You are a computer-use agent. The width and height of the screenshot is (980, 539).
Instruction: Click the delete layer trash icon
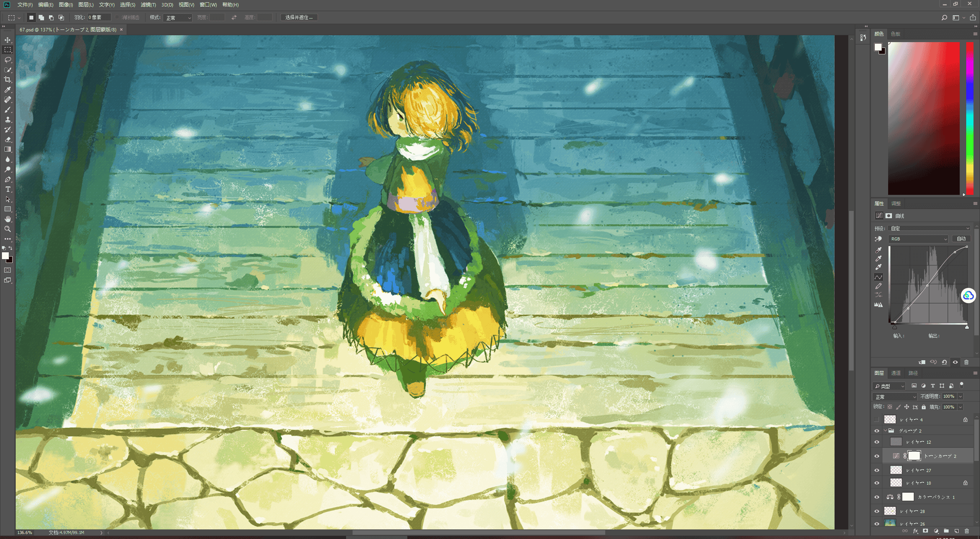pyautogui.click(x=967, y=531)
